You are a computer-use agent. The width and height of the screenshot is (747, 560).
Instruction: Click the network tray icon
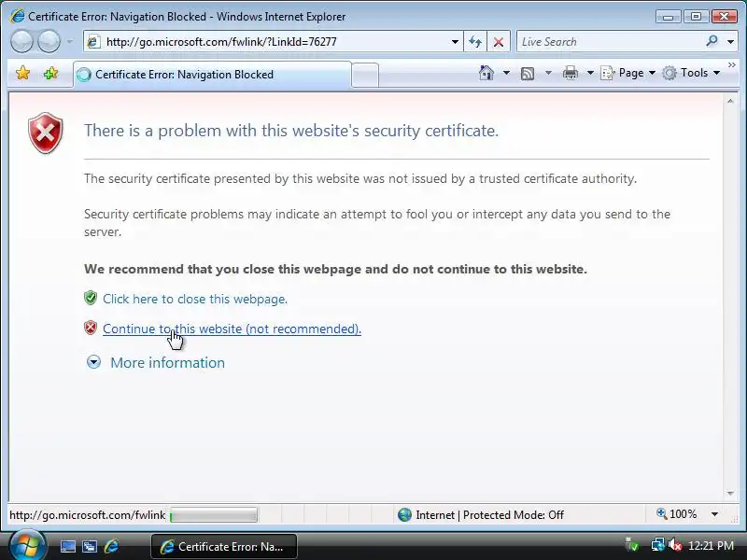658,545
